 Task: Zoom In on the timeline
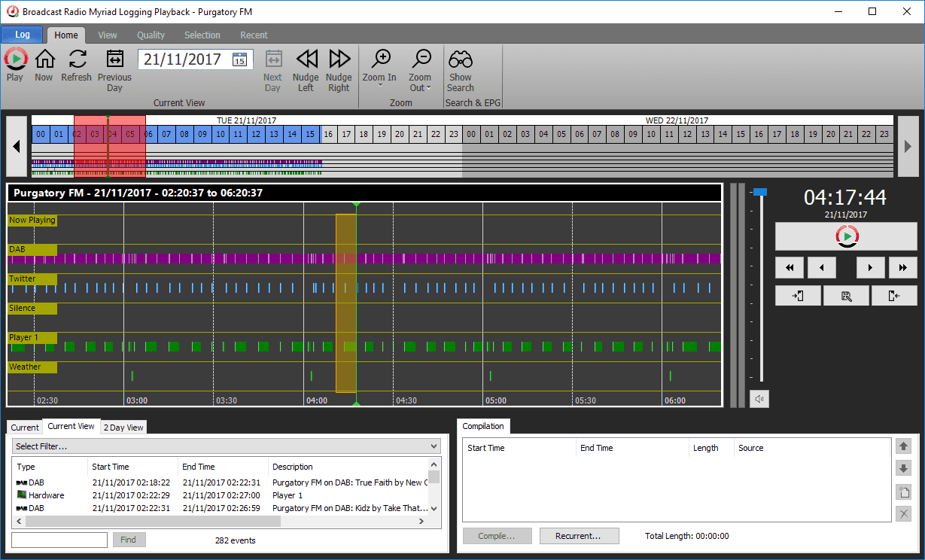(380, 65)
